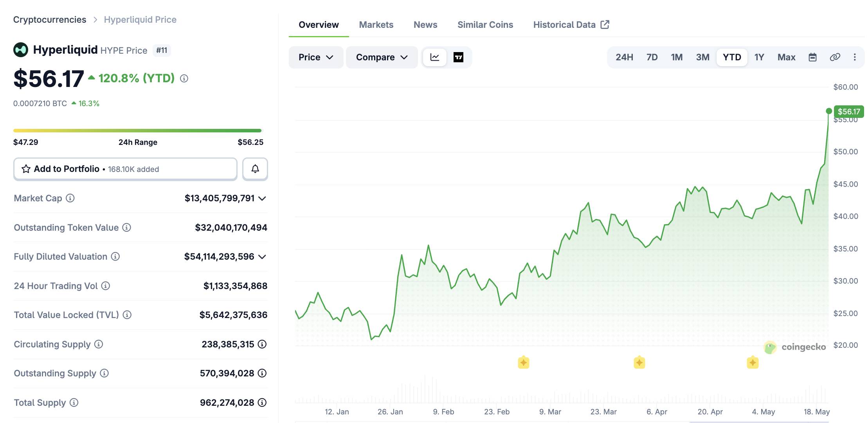The height and width of the screenshot is (423, 868).
Task: Click the Hyperliquid Price breadcrumb
Action: tap(140, 20)
